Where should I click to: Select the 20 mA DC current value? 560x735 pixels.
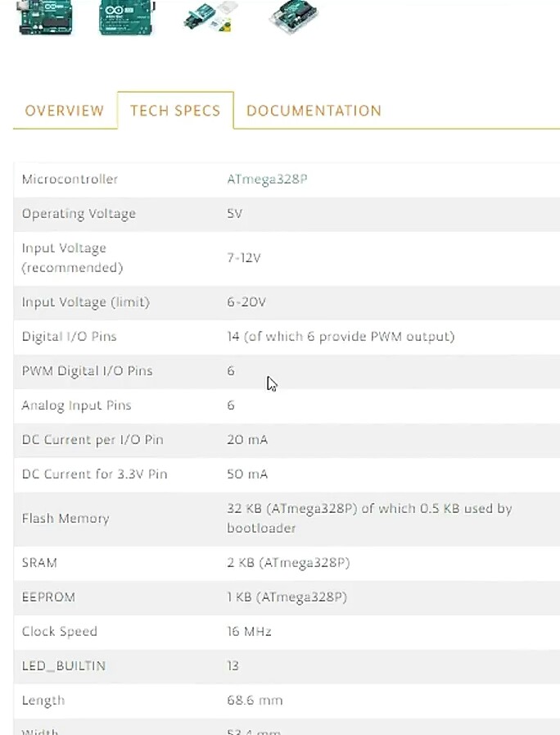247,440
